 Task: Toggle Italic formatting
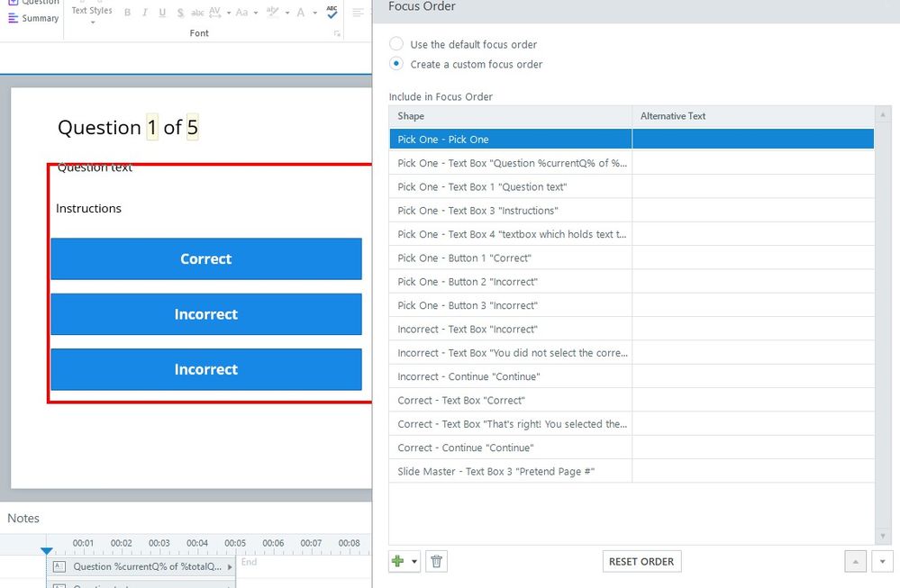(x=145, y=12)
